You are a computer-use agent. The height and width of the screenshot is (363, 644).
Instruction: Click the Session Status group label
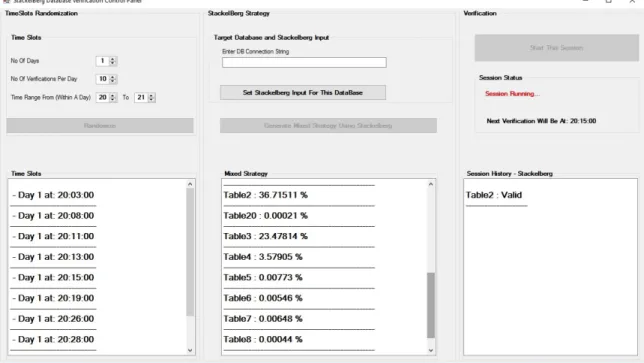(500, 78)
